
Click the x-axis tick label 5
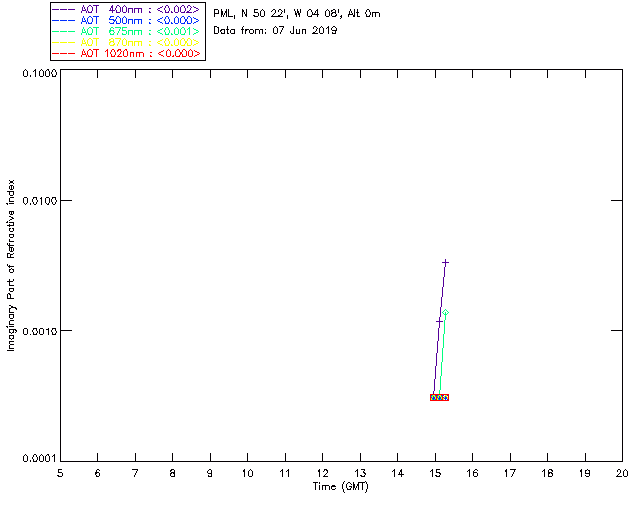tap(60, 473)
